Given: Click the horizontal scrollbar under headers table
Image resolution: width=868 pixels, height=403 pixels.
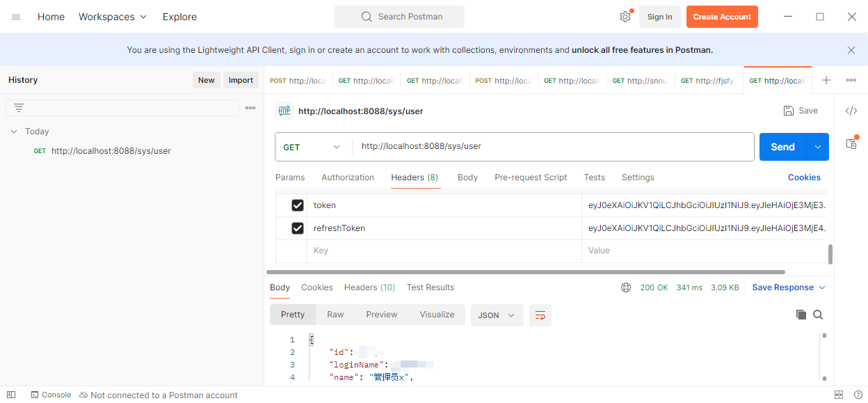Looking at the screenshot, I should (x=525, y=272).
